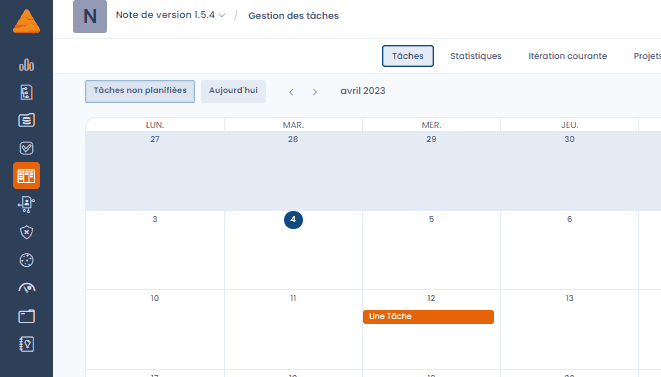Image resolution: width=661 pixels, height=377 pixels.
Task: Click the MAR. column header
Action: click(x=293, y=125)
